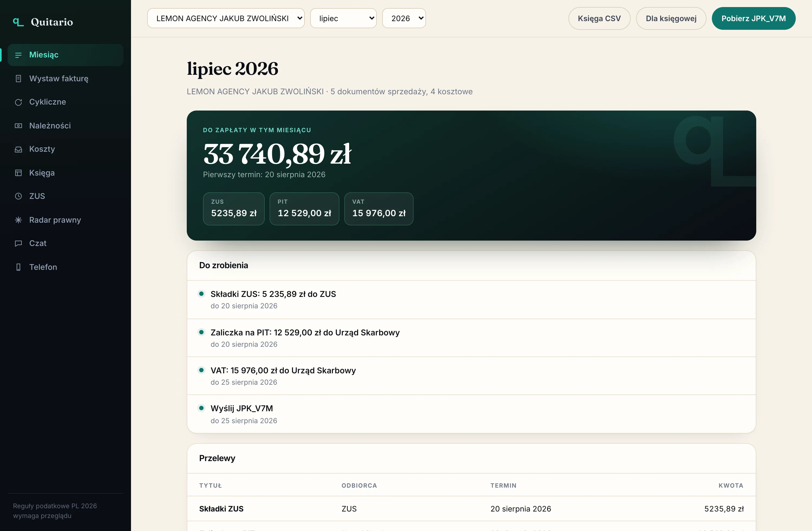Click the Telefon phone icon

point(18,267)
